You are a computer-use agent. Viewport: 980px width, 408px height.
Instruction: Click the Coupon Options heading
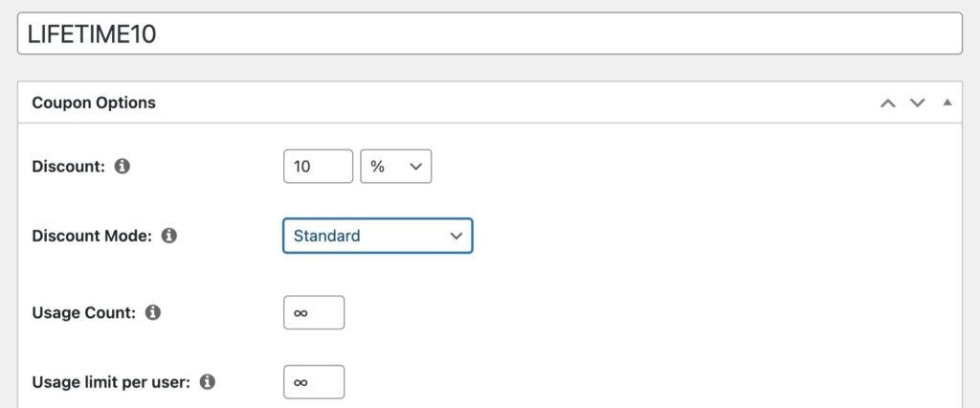pyautogui.click(x=94, y=102)
